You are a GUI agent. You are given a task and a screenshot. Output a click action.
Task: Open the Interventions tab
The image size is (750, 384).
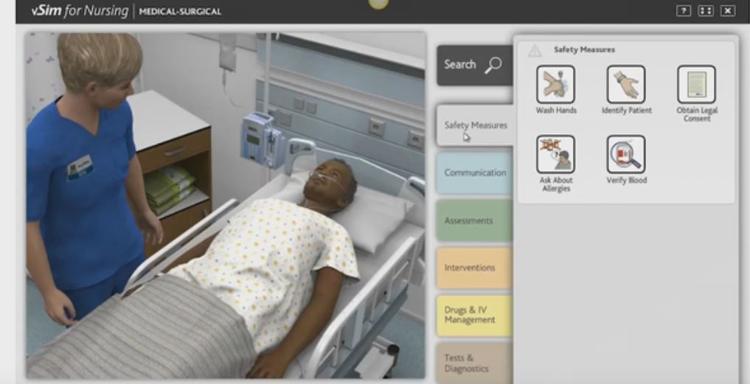[475, 268]
